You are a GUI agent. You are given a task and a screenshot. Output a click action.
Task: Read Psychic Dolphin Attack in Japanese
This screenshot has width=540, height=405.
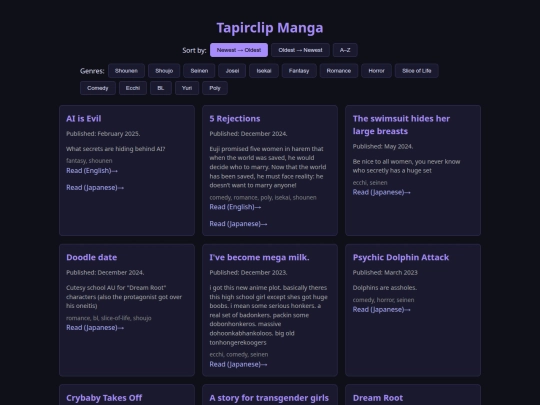coord(382,310)
